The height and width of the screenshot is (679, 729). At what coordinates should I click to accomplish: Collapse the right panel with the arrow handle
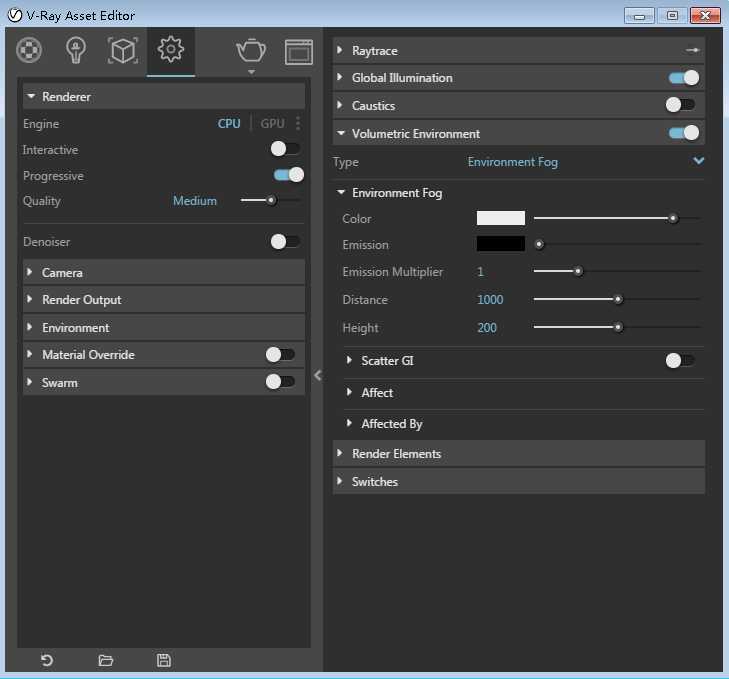click(318, 375)
